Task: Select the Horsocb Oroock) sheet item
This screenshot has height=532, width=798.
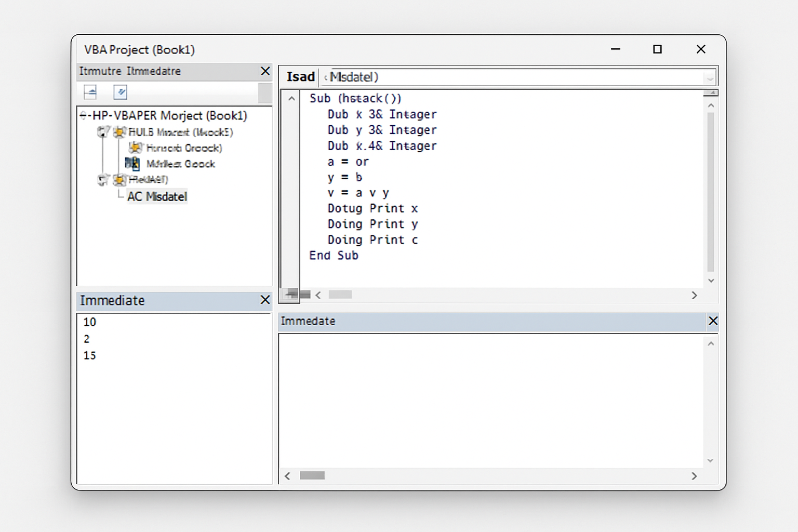Action: pos(184,148)
